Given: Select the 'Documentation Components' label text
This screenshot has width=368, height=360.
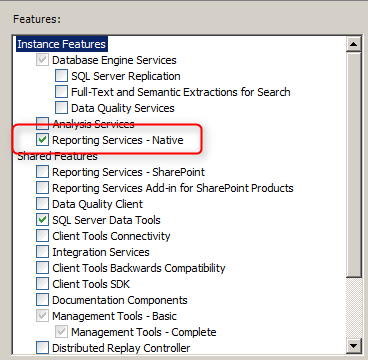Looking at the screenshot, I should pyautogui.click(x=120, y=300).
